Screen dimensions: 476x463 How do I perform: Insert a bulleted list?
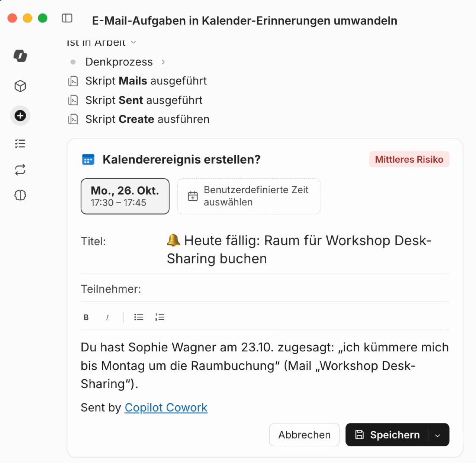pyautogui.click(x=139, y=317)
